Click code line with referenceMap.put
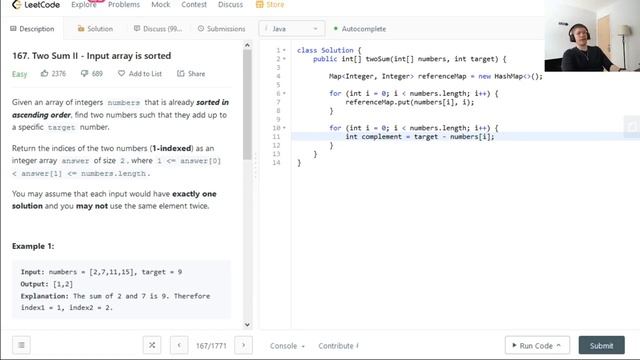 (410, 102)
